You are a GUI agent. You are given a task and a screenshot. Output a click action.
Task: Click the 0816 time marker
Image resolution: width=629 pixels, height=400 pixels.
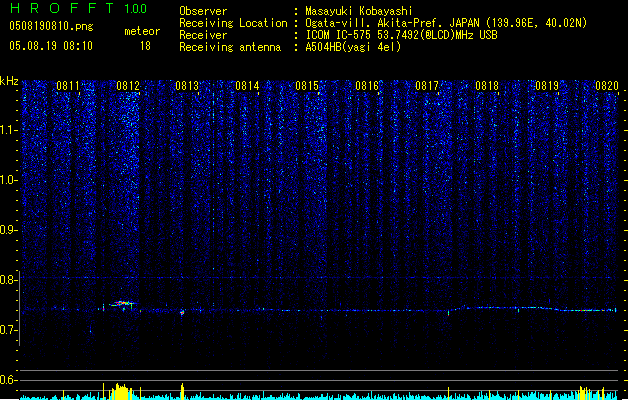pos(367,86)
